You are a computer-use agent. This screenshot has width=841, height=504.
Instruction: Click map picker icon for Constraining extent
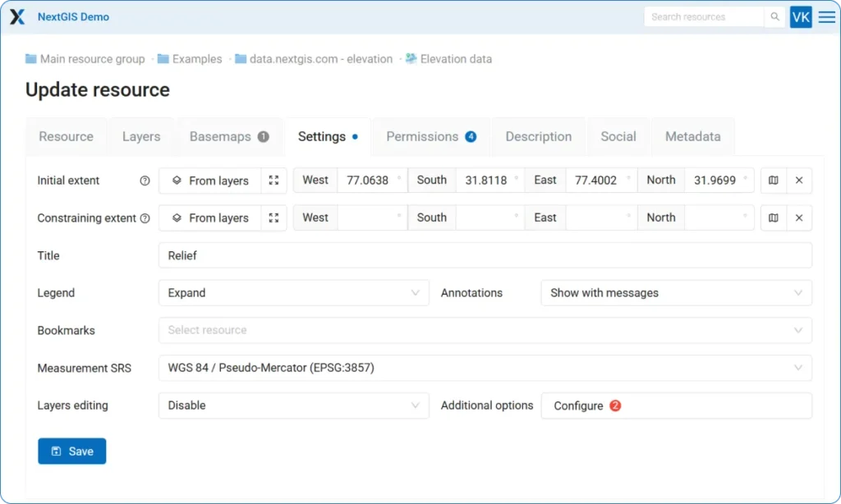tap(774, 218)
